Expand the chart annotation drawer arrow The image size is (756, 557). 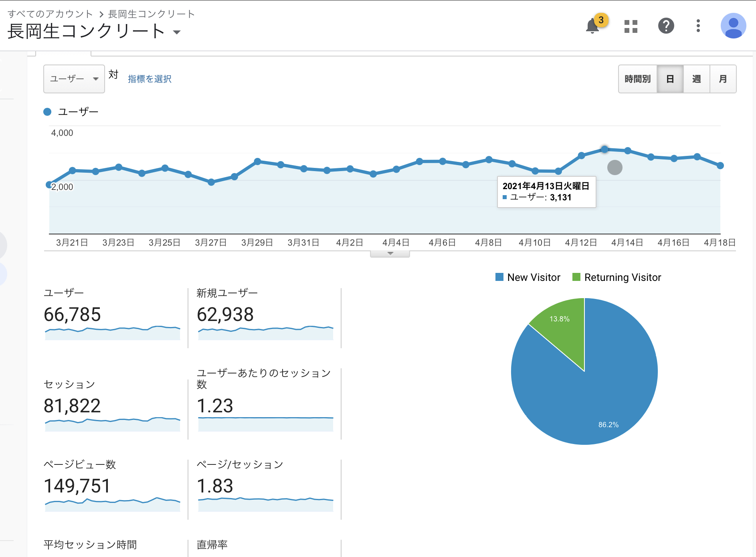(x=390, y=254)
